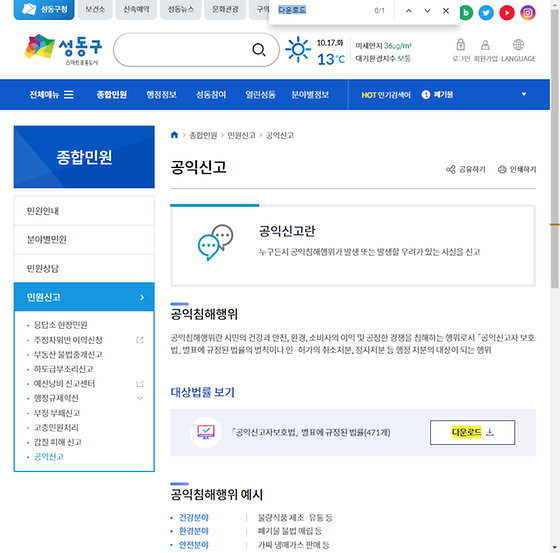Open the 신속예약 top tab
This screenshot has width=560, height=553.
pos(136,9)
